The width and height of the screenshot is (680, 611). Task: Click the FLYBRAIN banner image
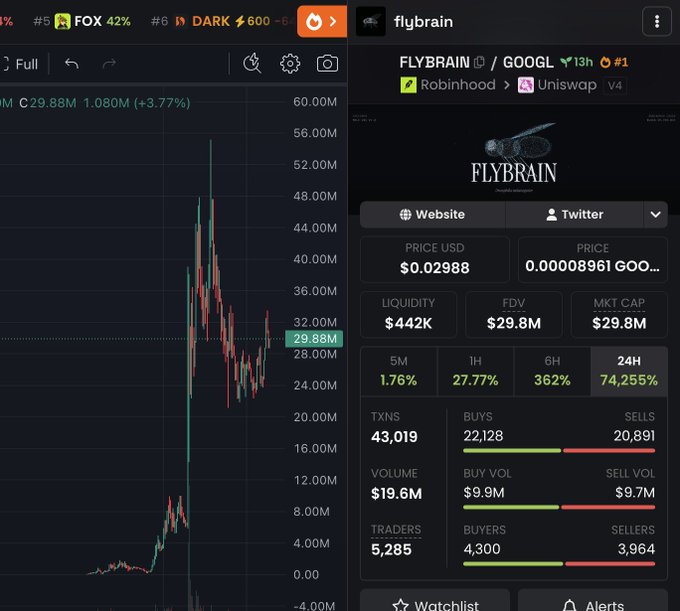513,156
